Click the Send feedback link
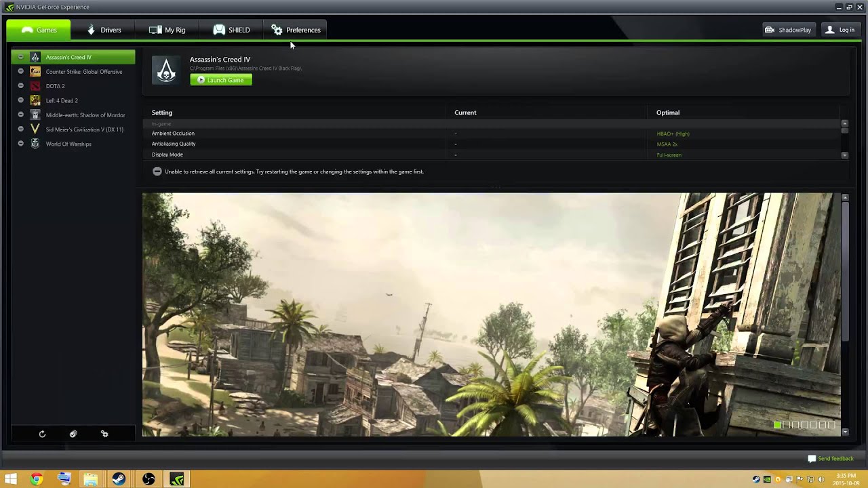The height and width of the screenshot is (488, 868). coord(835,459)
